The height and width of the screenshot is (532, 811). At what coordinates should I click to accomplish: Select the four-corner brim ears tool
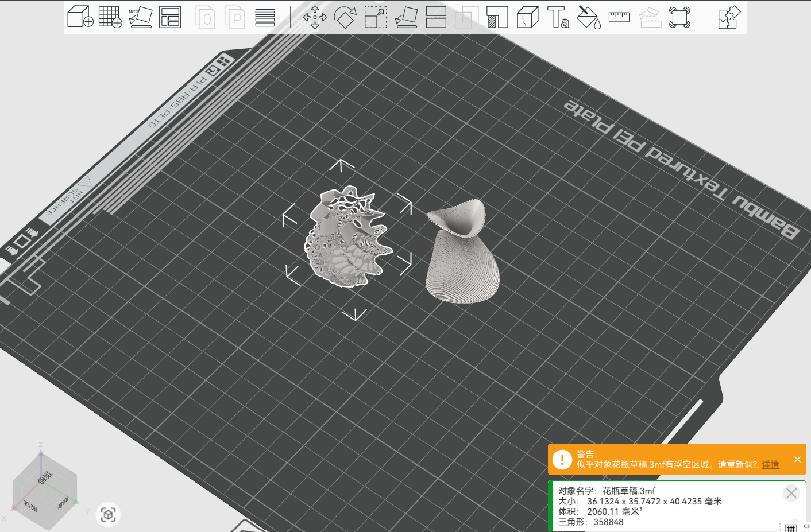680,17
